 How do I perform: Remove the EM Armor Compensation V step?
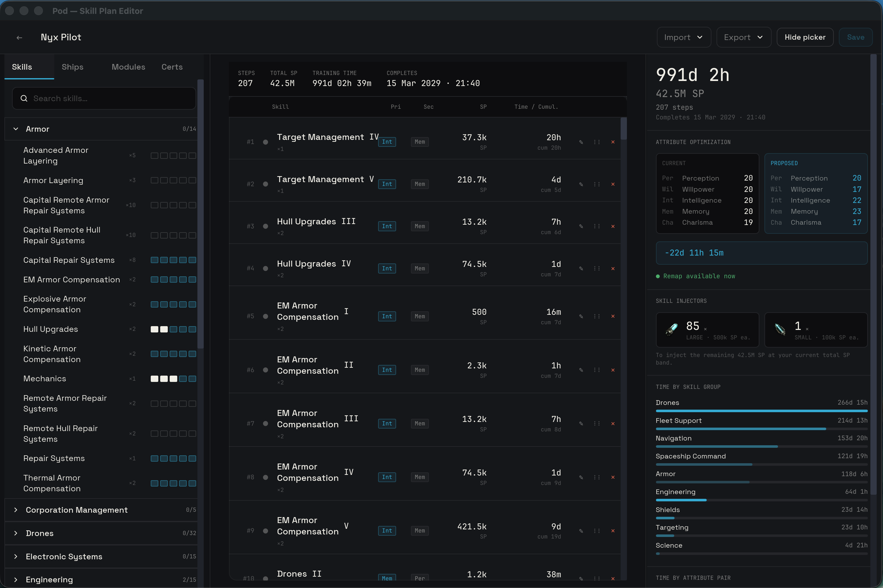click(x=613, y=531)
